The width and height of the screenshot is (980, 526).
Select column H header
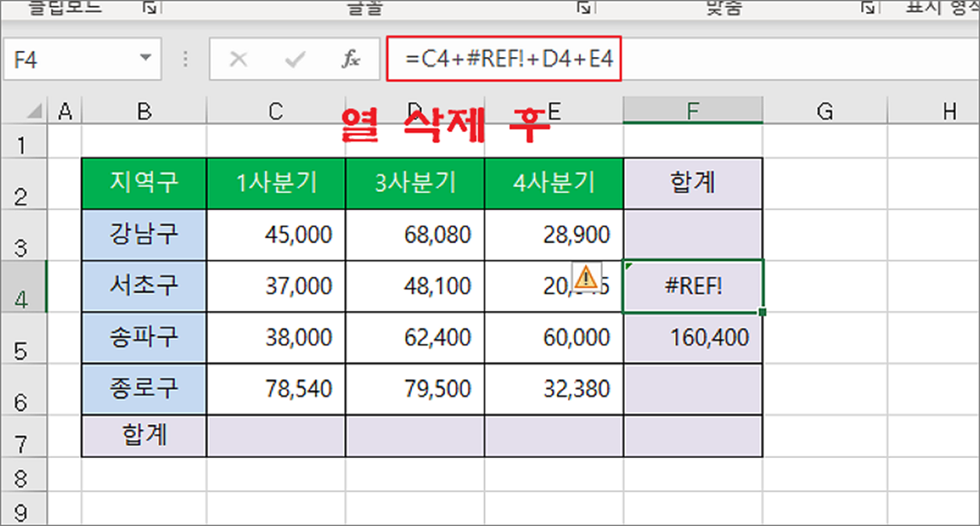tap(933, 113)
